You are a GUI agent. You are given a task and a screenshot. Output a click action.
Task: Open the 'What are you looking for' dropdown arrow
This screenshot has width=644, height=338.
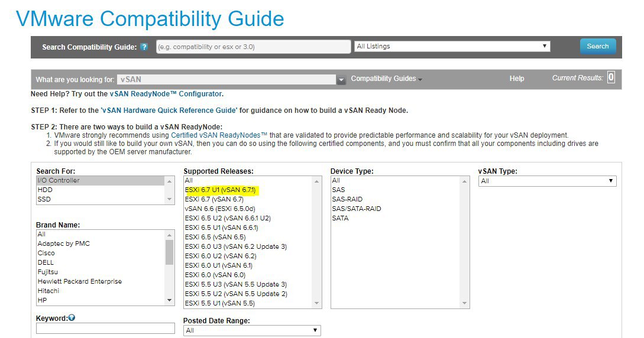341,80
